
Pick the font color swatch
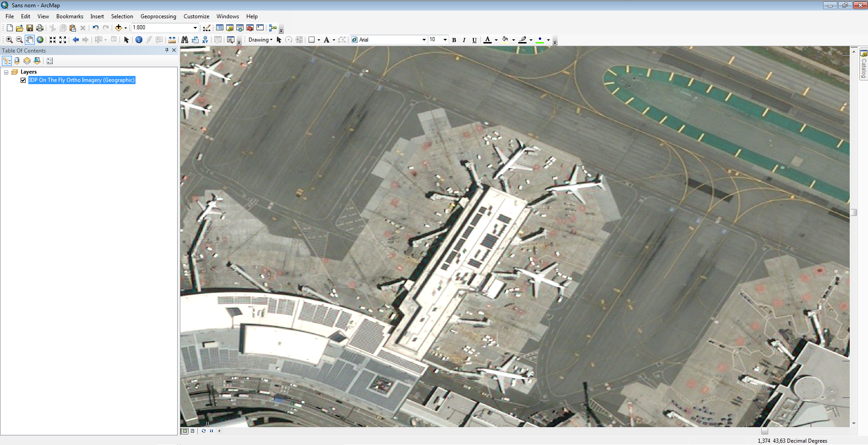[x=488, y=40]
